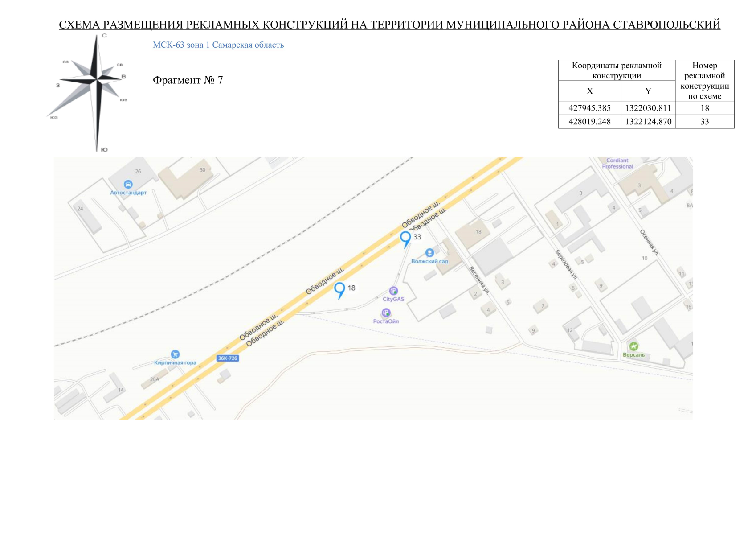Click the Фрагмент № 7 label

point(188,80)
